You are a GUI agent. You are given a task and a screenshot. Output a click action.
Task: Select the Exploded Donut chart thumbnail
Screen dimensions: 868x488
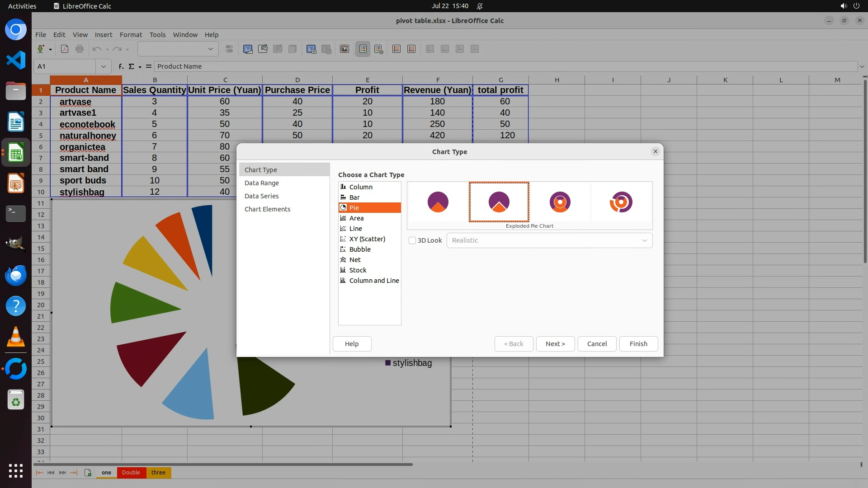[x=621, y=202]
